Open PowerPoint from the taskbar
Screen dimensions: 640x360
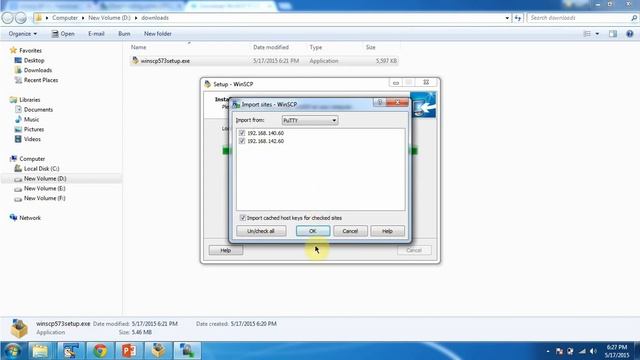[x=129, y=351]
